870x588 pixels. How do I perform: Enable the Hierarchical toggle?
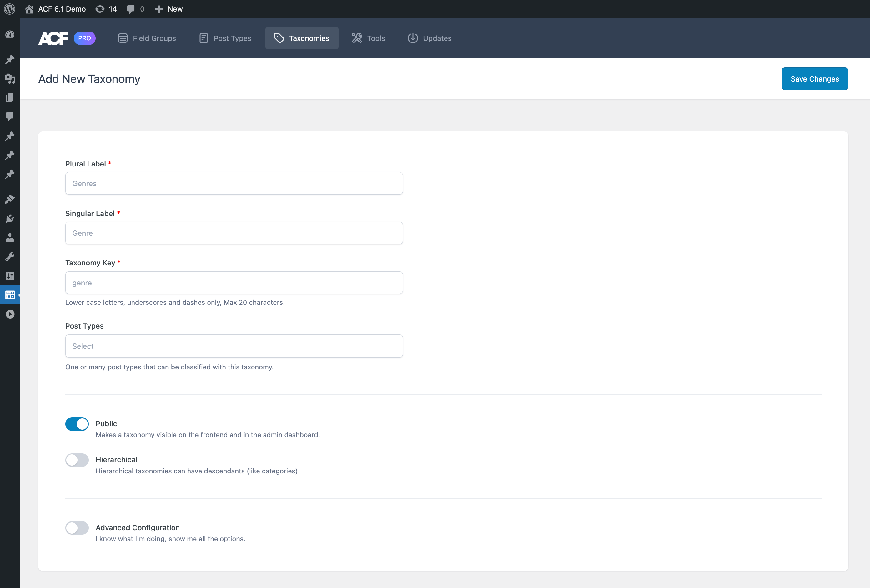click(77, 460)
